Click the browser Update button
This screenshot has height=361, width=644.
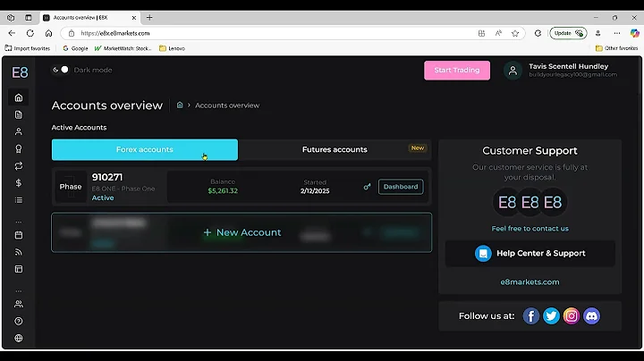pos(569,33)
